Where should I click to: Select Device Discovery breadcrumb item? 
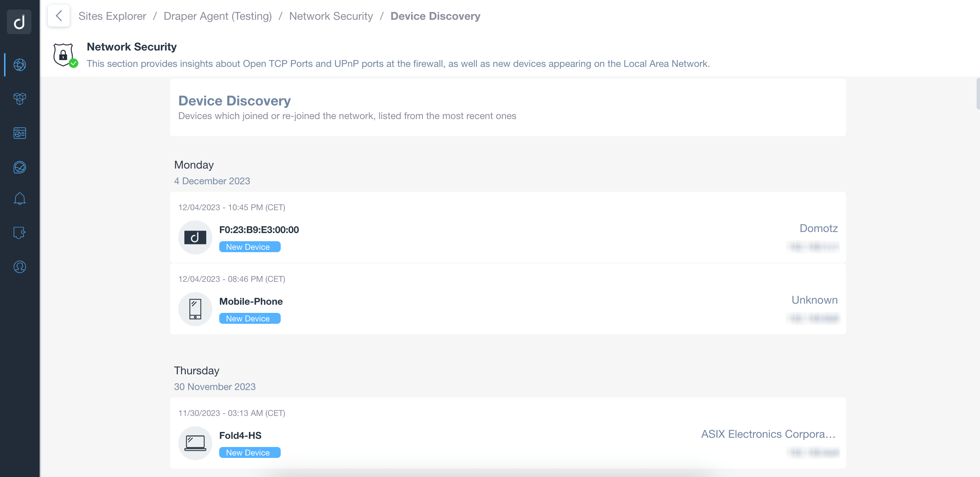tap(435, 16)
